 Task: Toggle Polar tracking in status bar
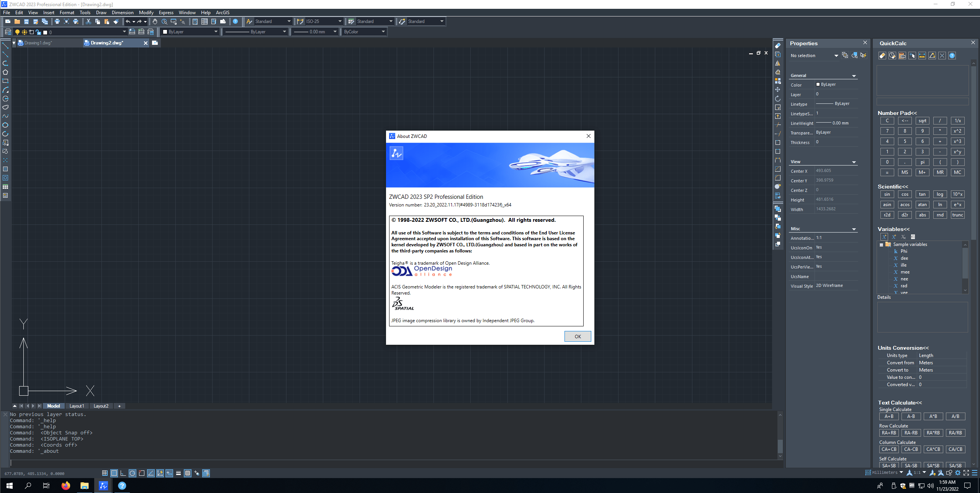coord(132,473)
